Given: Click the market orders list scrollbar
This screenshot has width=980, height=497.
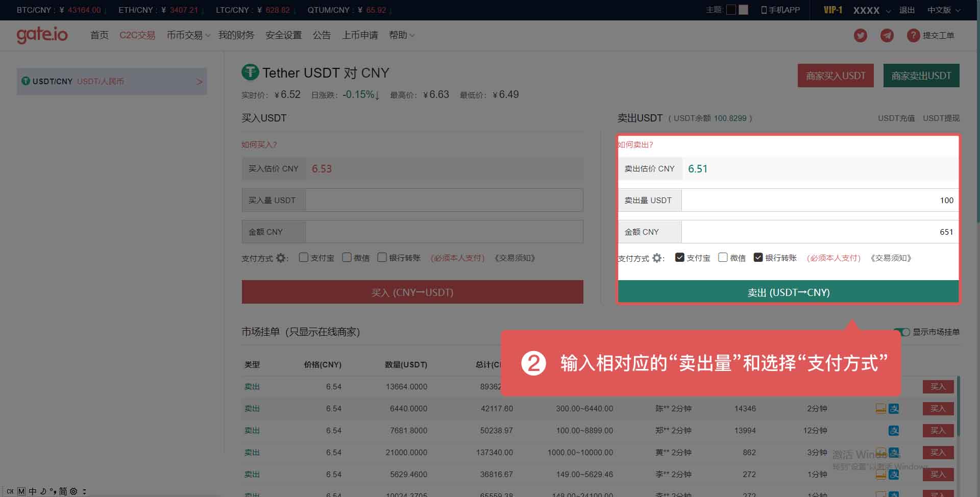Looking at the screenshot, I should click(958, 406).
